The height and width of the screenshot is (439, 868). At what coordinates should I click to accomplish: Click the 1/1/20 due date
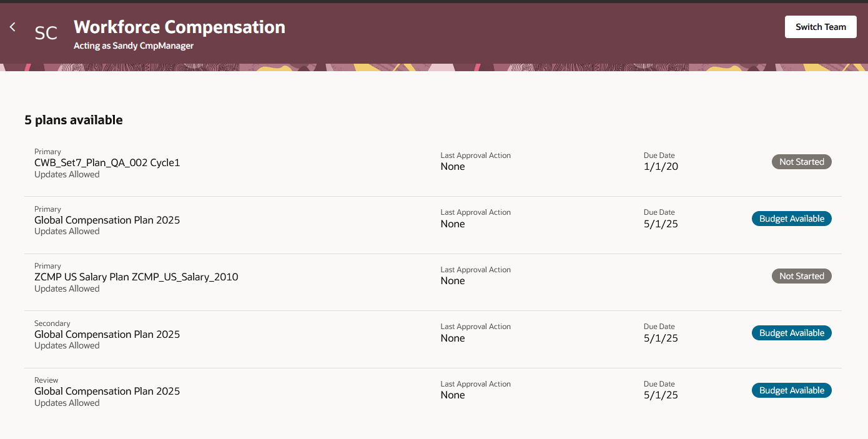tap(661, 167)
